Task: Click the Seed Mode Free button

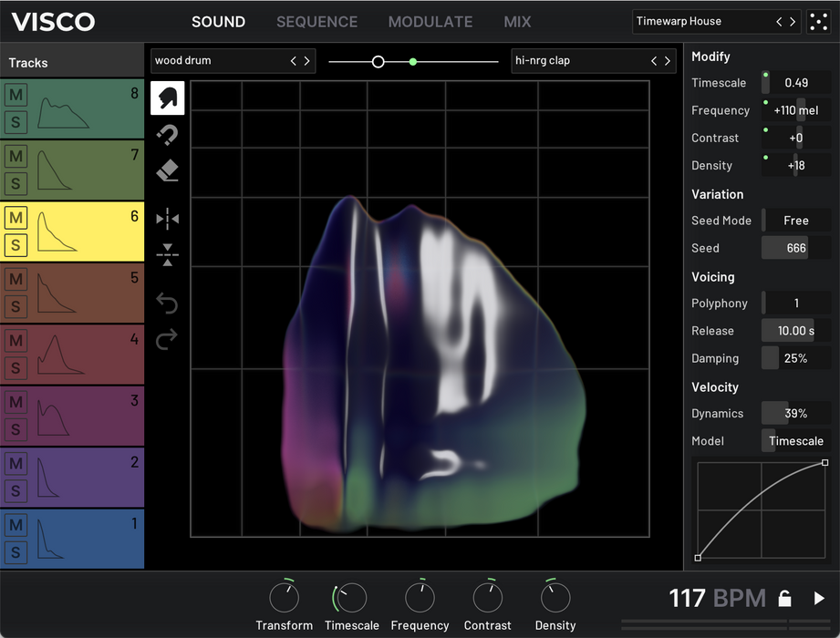Action: (795, 221)
